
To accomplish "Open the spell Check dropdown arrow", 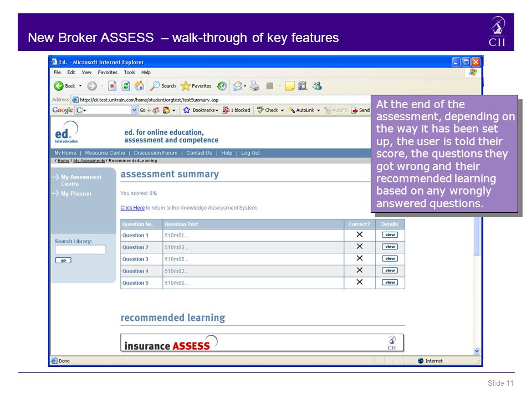I will click(x=282, y=110).
